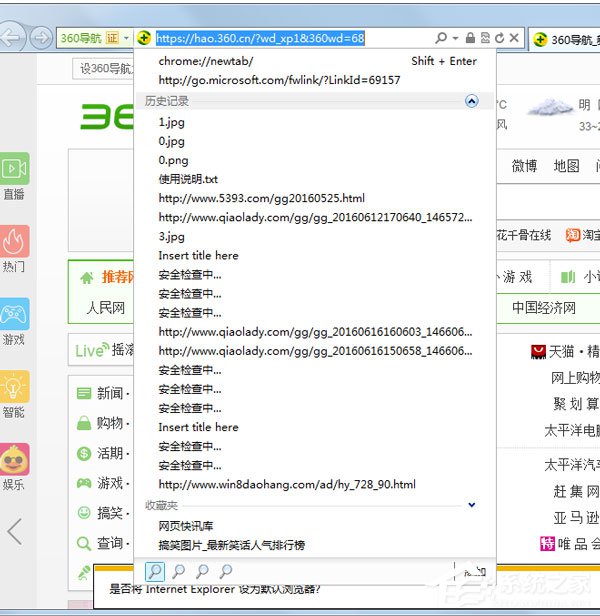Toggle the Compatibility View icon

485,38
